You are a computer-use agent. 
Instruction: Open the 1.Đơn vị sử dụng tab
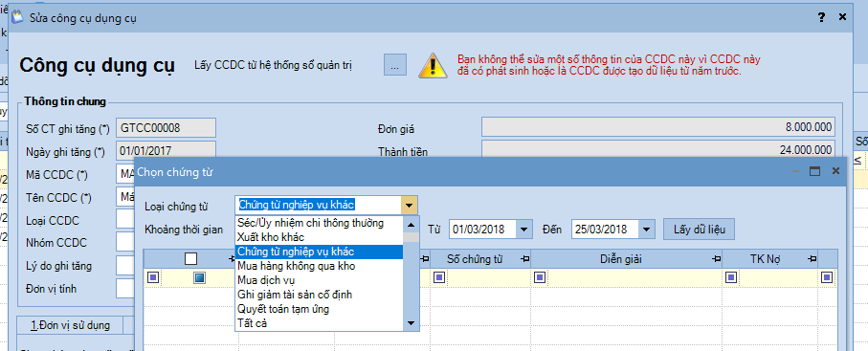70,325
